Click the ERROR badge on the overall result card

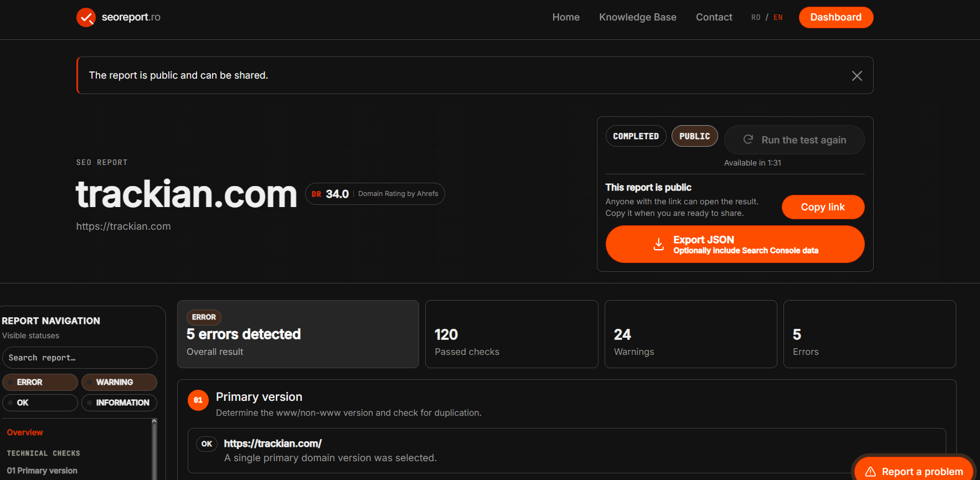(204, 317)
